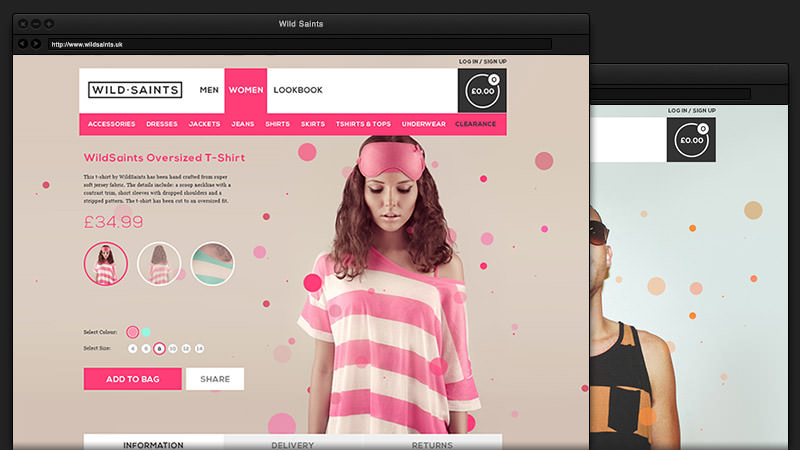Open the £0.00 bag in the background window
Viewport: 800px width, 450px height.
(x=691, y=140)
